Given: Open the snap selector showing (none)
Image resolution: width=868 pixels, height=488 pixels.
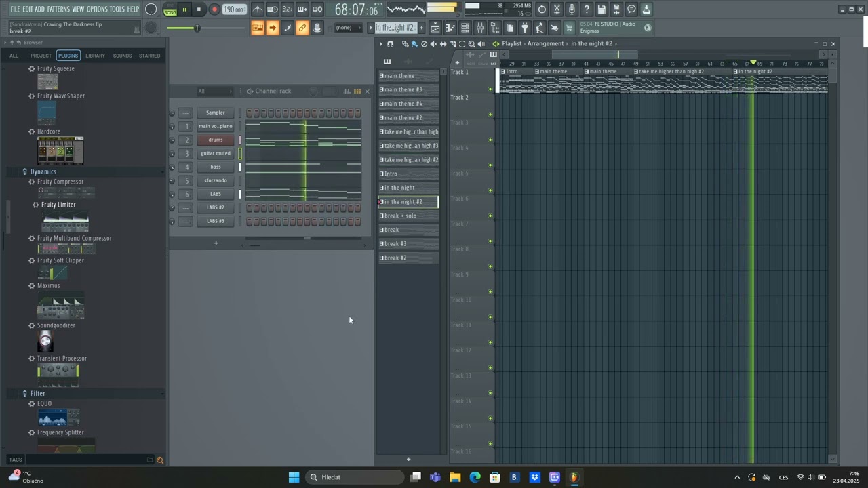Looking at the screenshot, I should (348, 28).
